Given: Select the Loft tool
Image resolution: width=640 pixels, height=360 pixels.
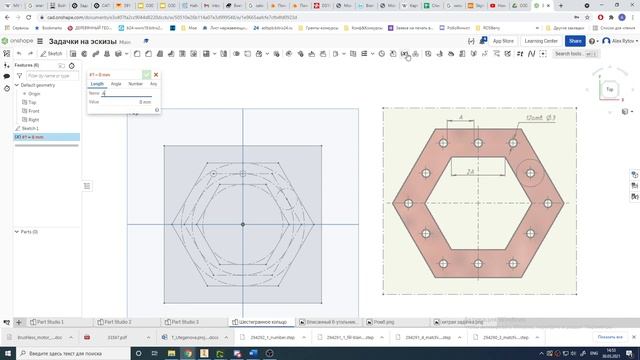Looking at the screenshot, I should tap(107, 54).
